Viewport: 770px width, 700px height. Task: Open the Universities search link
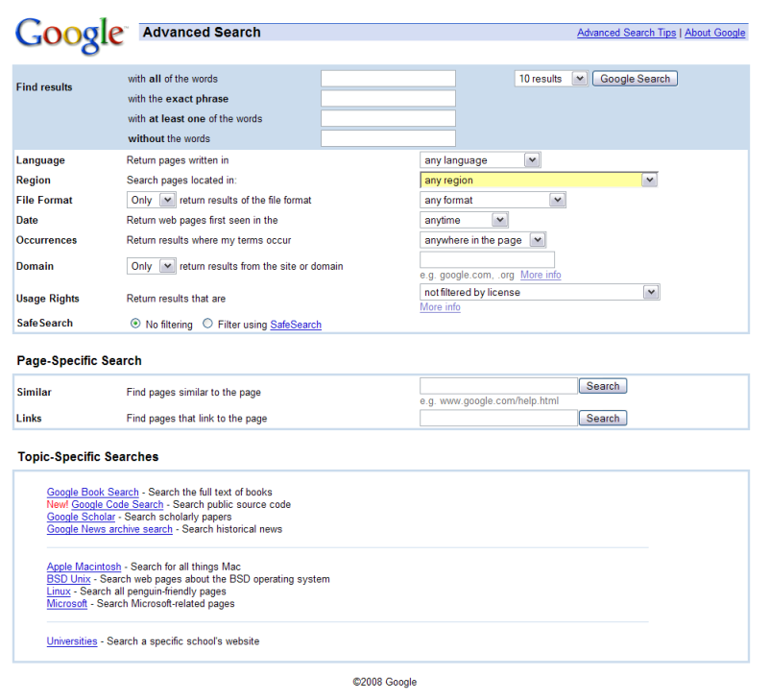tap(72, 641)
